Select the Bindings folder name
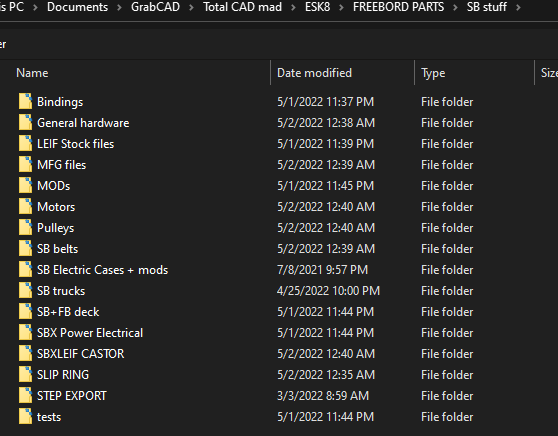Image resolution: width=558 pixels, height=436 pixels. (60, 102)
